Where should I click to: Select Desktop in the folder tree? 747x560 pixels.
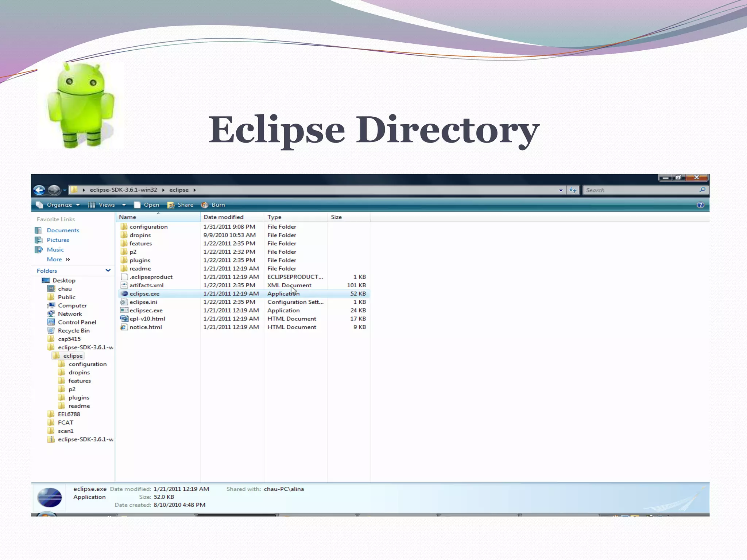[64, 280]
